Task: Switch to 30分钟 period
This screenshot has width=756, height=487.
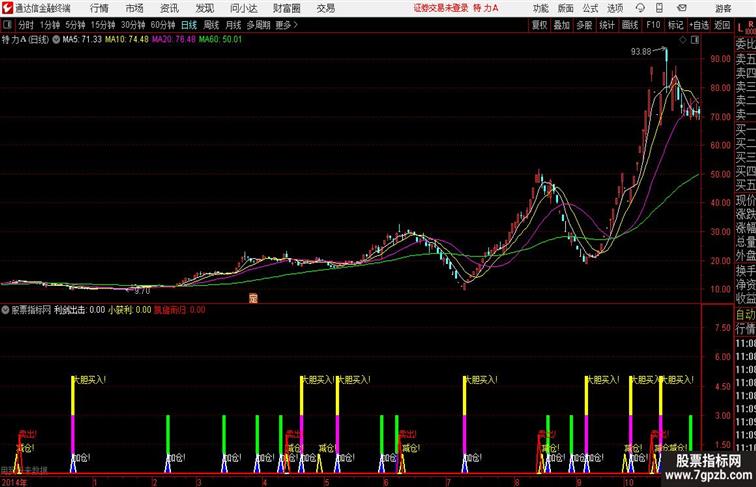Action: tap(133, 25)
